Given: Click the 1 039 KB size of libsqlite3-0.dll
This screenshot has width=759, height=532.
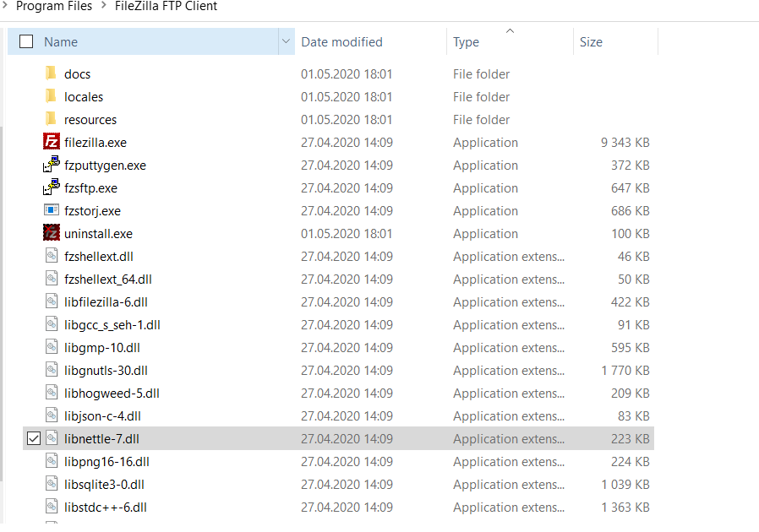Looking at the screenshot, I should pos(625,484).
